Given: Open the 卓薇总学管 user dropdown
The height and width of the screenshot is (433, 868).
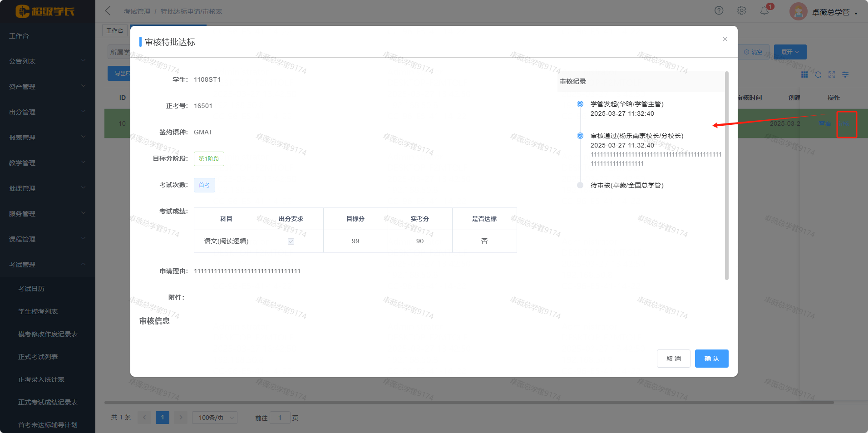Looking at the screenshot, I should 831,12.
